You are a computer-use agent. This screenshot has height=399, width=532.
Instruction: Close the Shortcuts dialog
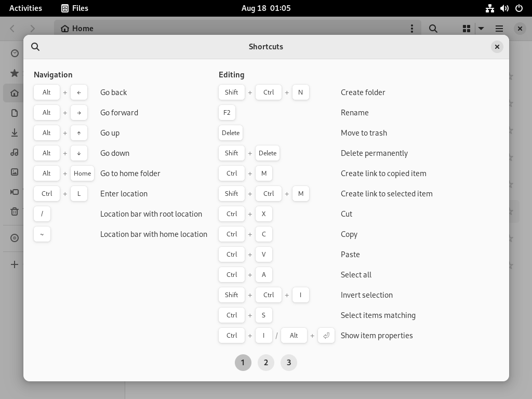497,47
